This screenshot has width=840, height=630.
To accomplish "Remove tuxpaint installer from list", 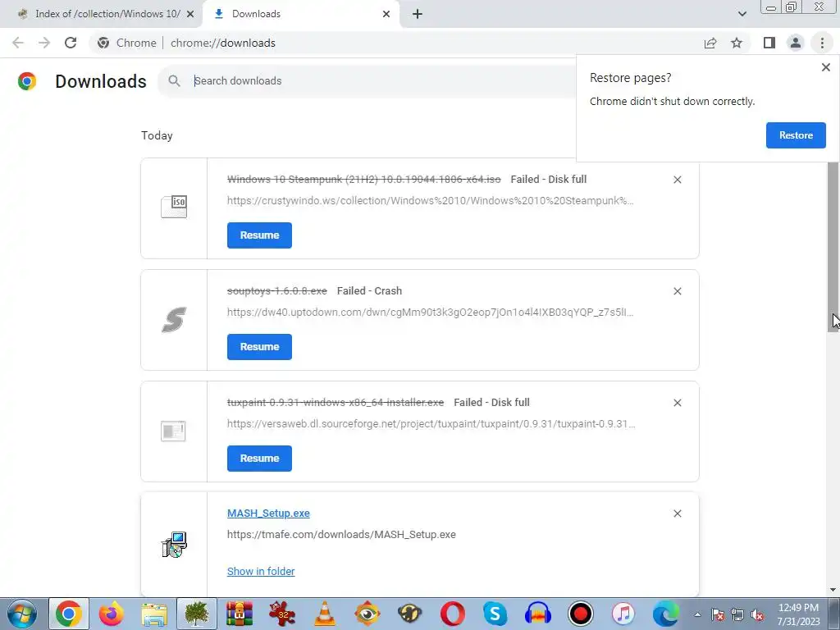I will [677, 402].
